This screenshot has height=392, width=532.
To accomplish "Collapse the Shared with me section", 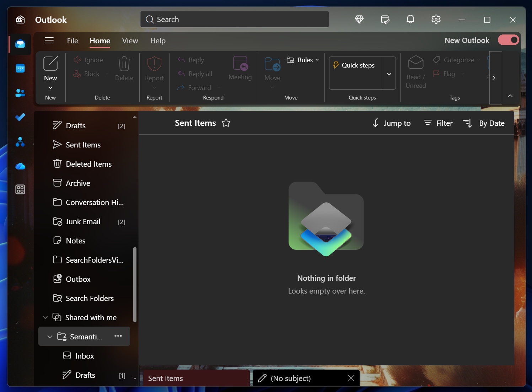I will point(45,317).
